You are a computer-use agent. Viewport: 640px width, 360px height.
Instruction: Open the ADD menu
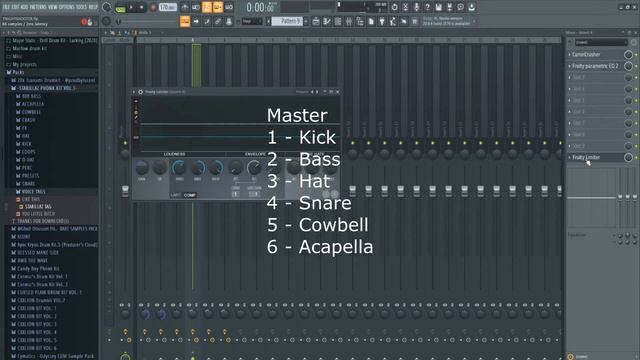pyautogui.click(x=25, y=7)
